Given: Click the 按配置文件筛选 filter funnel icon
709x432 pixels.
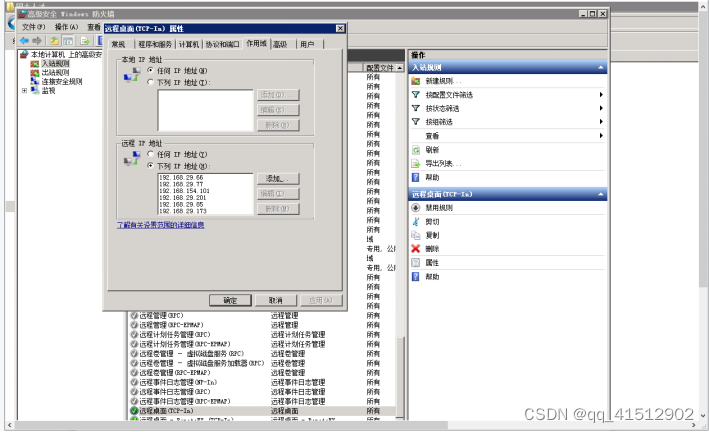Looking at the screenshot, I should 416,95.
